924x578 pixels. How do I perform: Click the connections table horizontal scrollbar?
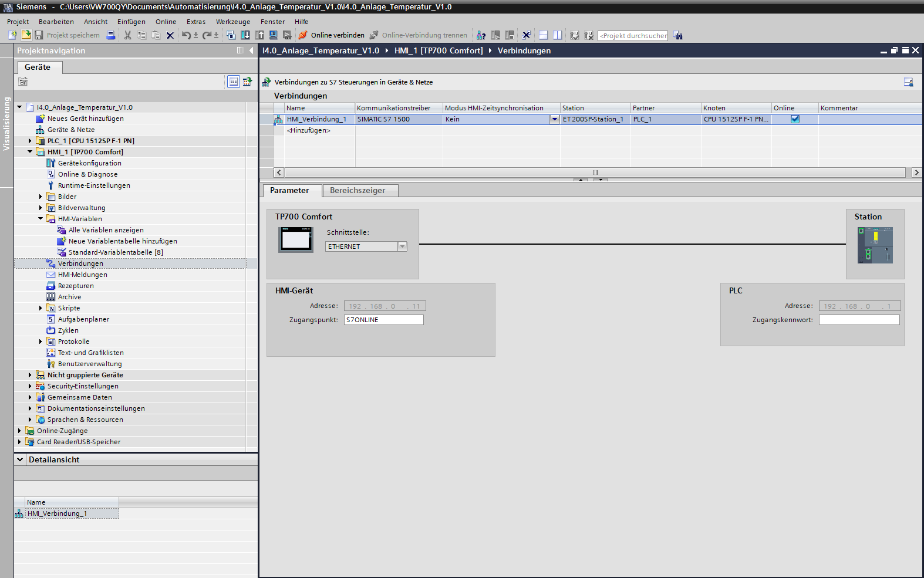594,173
